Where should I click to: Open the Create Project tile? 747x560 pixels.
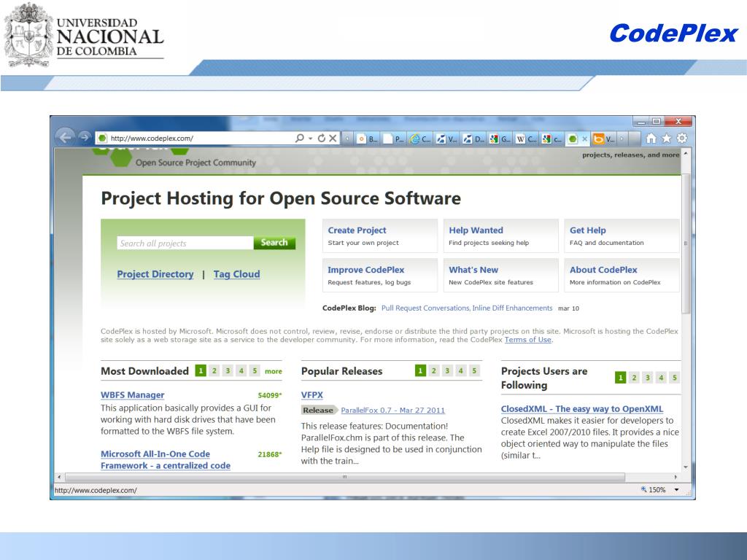379,236
